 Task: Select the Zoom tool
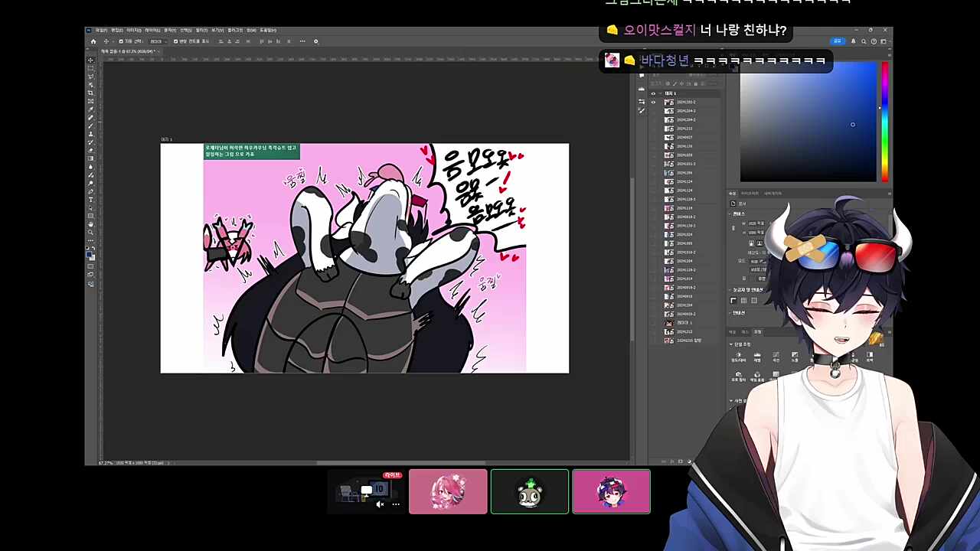(x=90, y=233)
